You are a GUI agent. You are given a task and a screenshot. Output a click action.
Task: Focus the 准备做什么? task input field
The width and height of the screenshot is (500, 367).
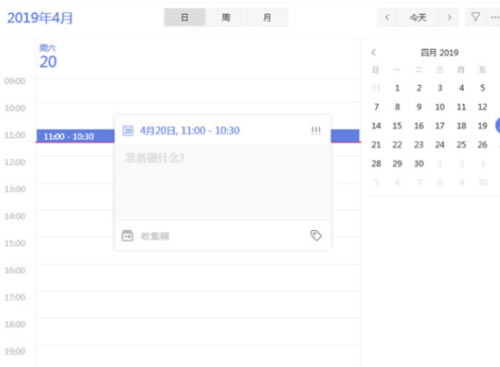pyautogui.click(x=223, y=182)
